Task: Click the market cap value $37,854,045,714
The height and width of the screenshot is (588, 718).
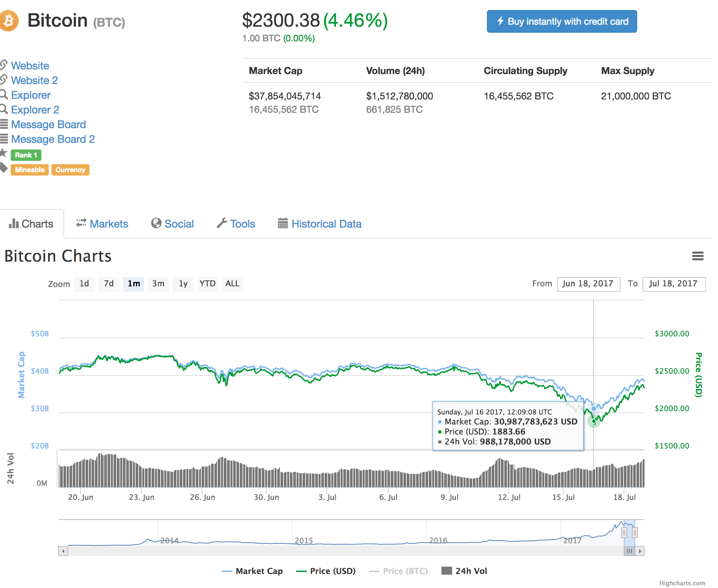Action: click(x=285, y=96)
